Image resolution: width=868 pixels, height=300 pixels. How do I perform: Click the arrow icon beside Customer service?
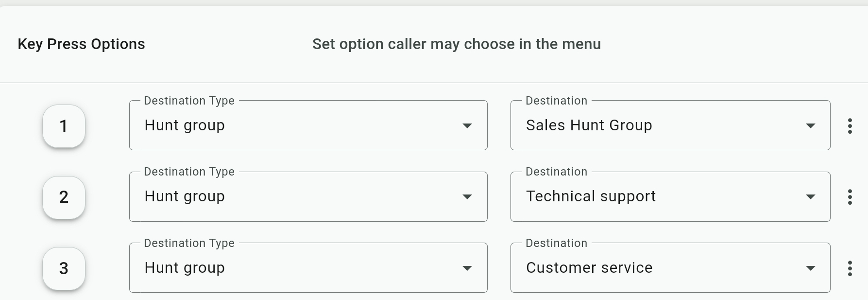(x=810, y=268)
